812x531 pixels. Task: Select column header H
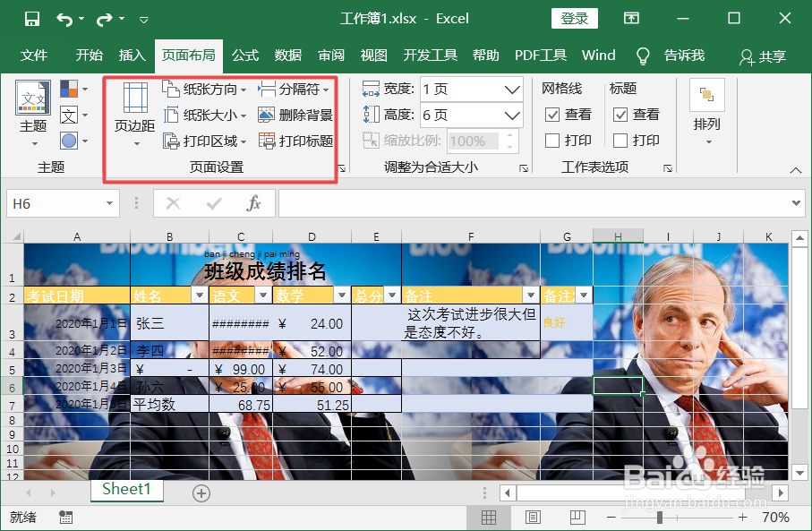[x=618, y=236]
